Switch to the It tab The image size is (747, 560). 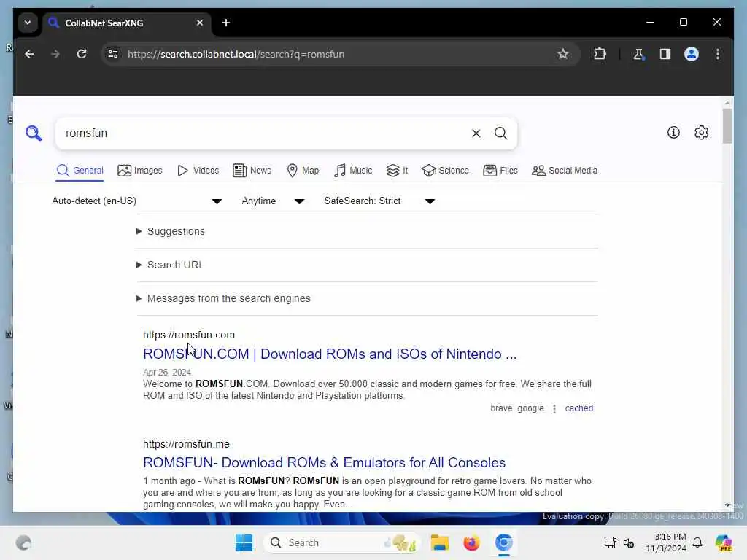[397, 171]
